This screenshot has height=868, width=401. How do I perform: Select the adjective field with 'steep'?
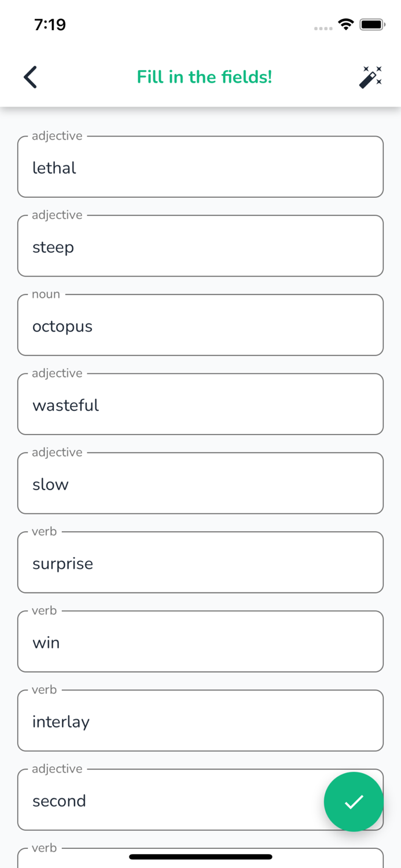pos(200,247)
